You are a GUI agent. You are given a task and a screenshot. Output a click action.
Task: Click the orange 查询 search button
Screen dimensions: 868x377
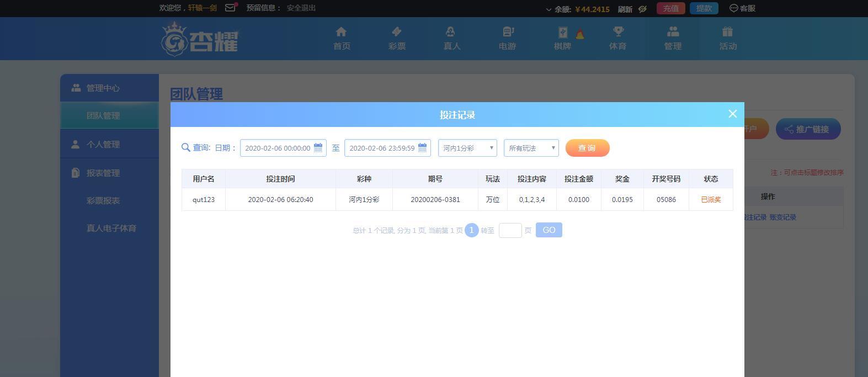click(587, 148)
